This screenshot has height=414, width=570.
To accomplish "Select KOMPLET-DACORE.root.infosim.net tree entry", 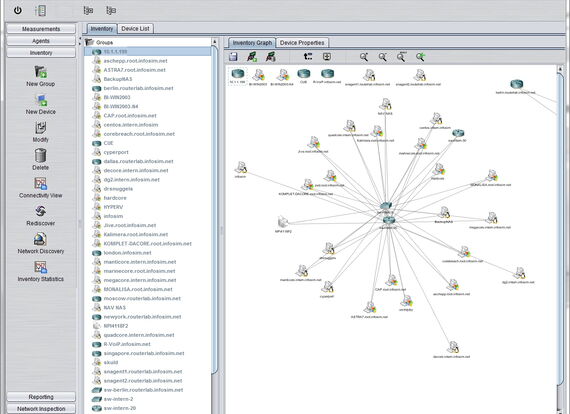I will click(x=147, y=244).
